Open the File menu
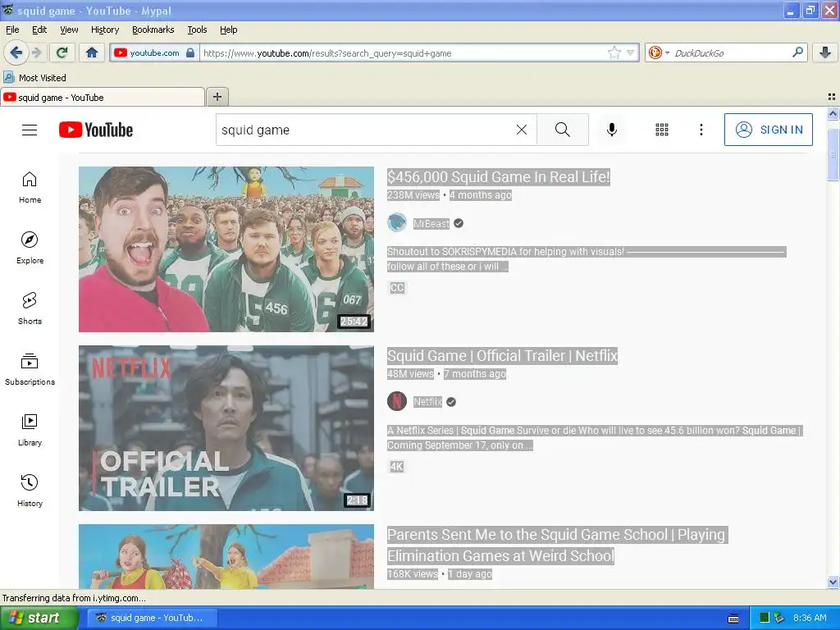The width and height of the screenshot is (840, 630). tap(12, 30)
